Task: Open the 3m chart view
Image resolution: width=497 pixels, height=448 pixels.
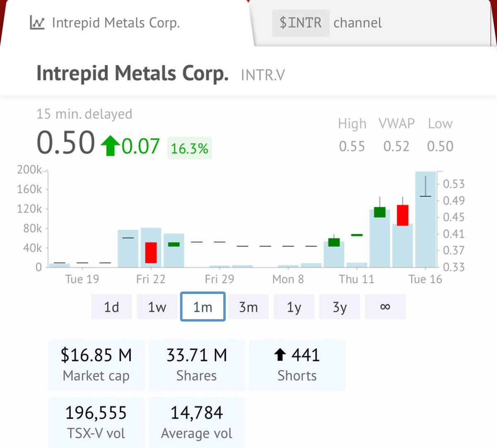Action: click(x=248, y=307)
